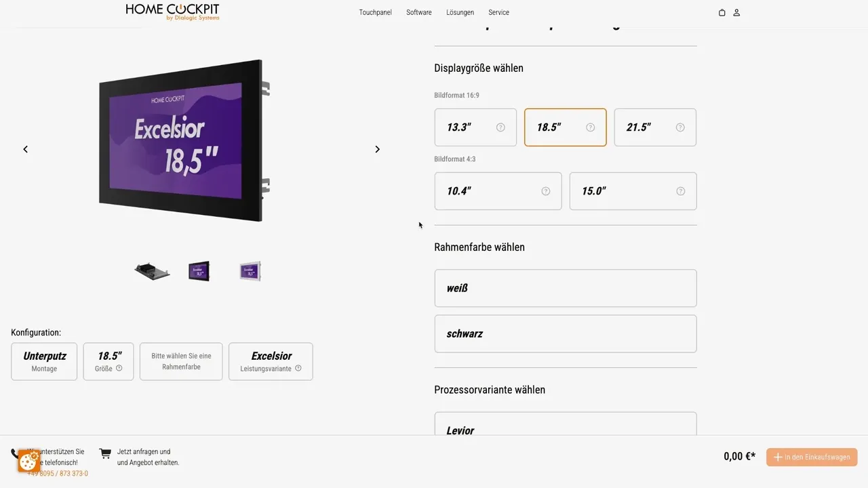This screenshot has width=868, height=488.
Task: Click the cart icon beside Jetzt anfragen
Action: click(x=105, y=453)
